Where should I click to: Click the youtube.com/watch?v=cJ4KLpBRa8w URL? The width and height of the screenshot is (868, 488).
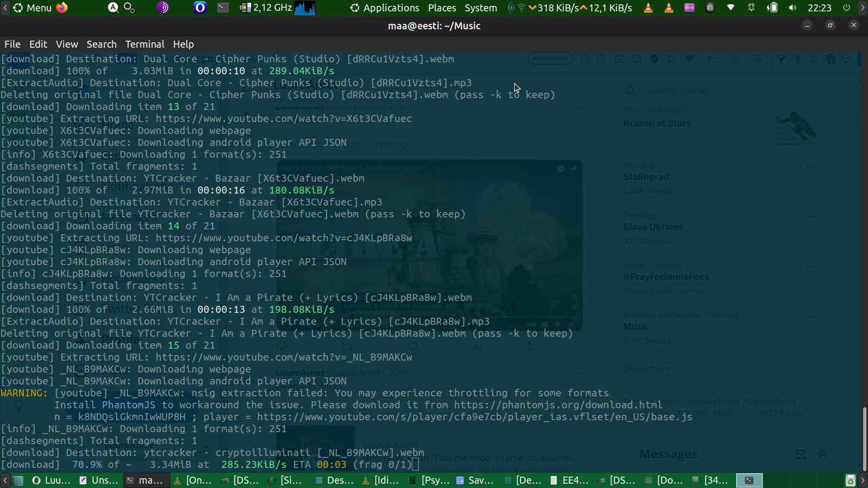point(284,238)
